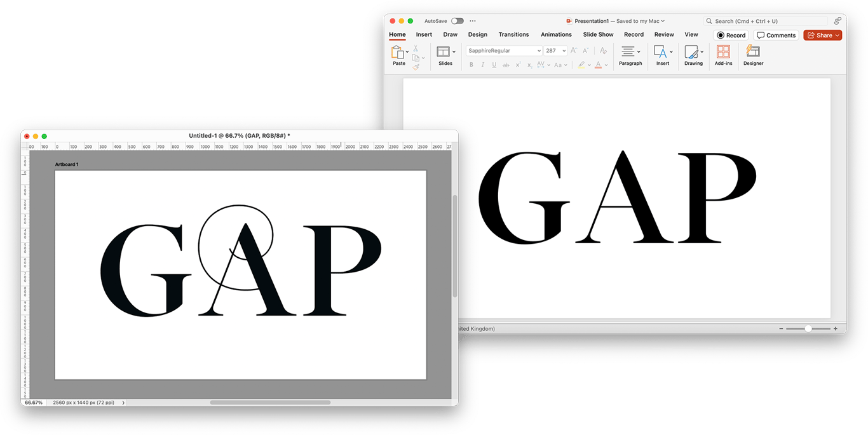Click the font color A swatch
Image resolution: width=868 pixels, height=435 pixels.
tap(599, 65)
